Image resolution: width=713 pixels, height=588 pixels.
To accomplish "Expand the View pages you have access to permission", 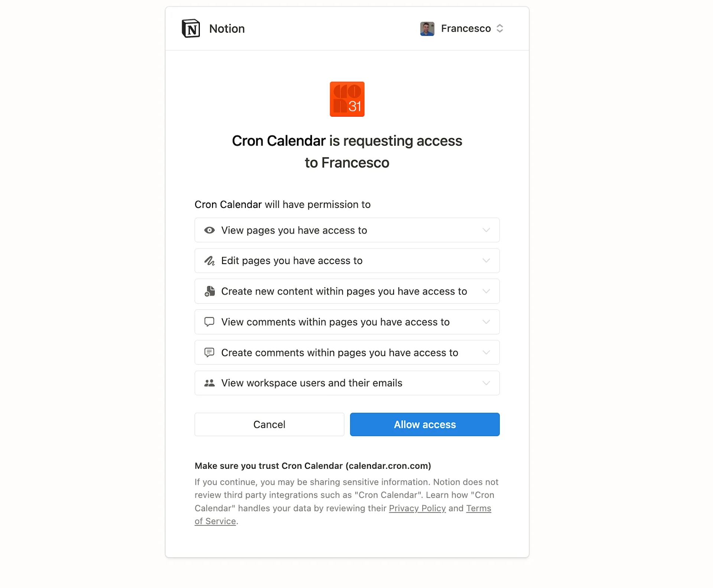I will point(486,230).
